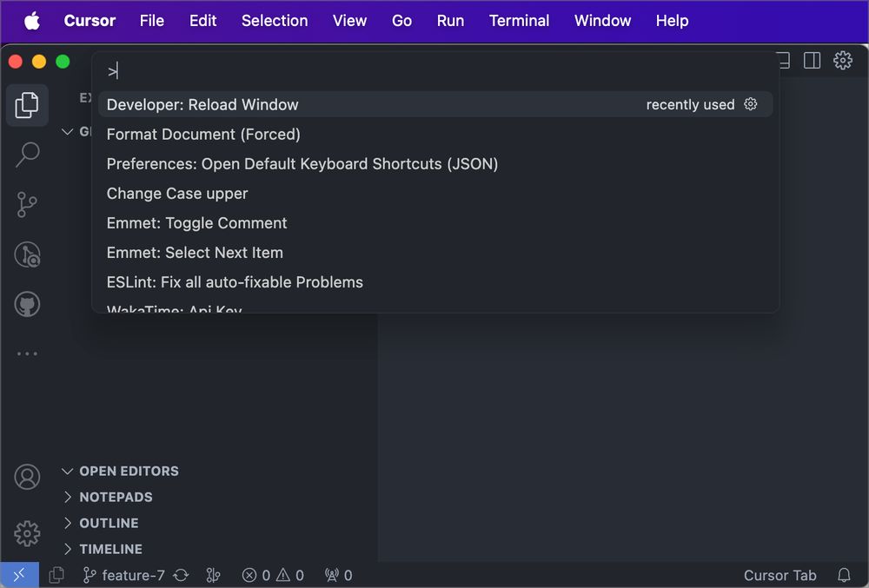The image size is (869, 588).
Task: Open the Go menu
Action: [x=401, y=21]
